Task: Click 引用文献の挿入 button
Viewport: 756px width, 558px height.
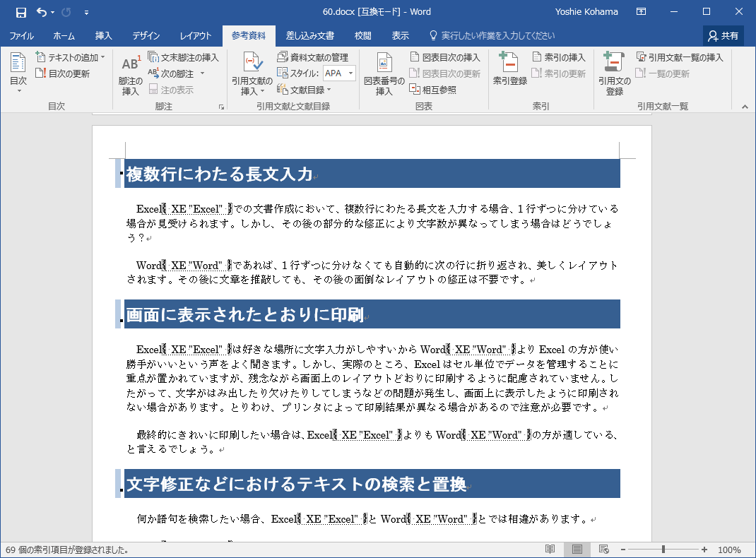Action: pyautogui.click(x=252, y=74)
